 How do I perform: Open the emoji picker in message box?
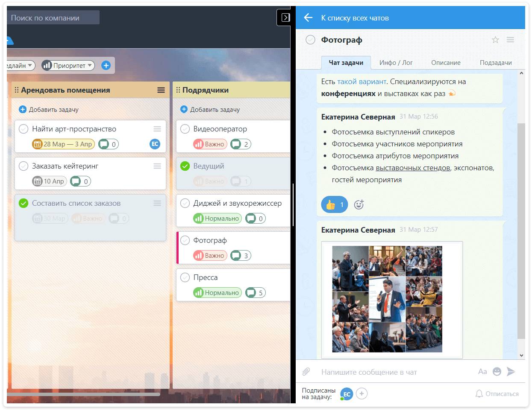(x=497, y=372)
